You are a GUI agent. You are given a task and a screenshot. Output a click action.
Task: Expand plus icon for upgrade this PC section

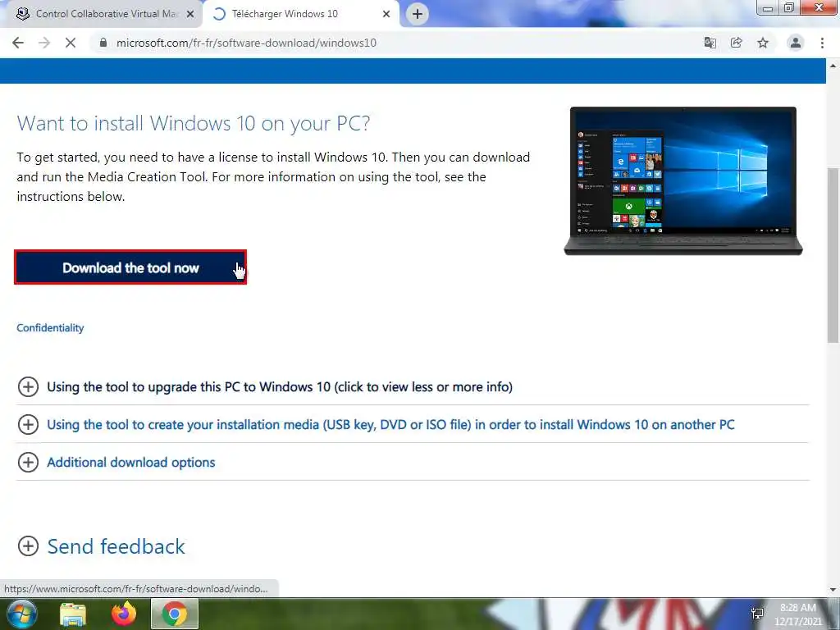point(28,387)
